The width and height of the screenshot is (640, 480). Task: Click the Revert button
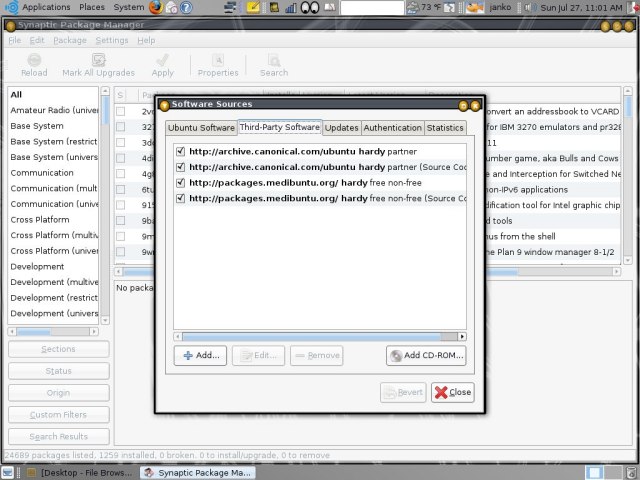403,392
